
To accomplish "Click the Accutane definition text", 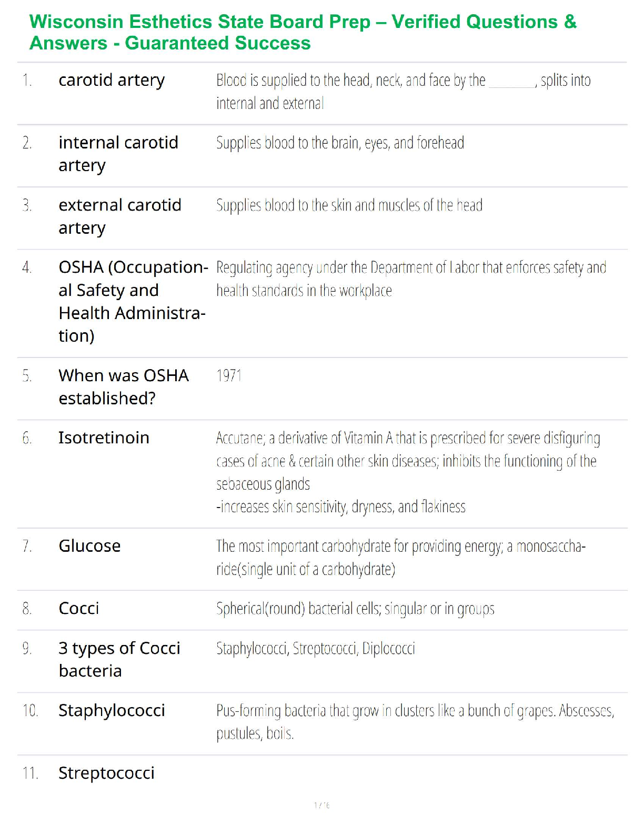I will (408, 472).
